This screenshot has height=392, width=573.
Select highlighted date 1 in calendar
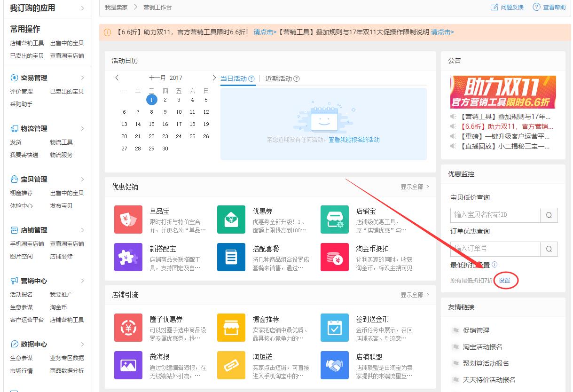tap(151, 100)
